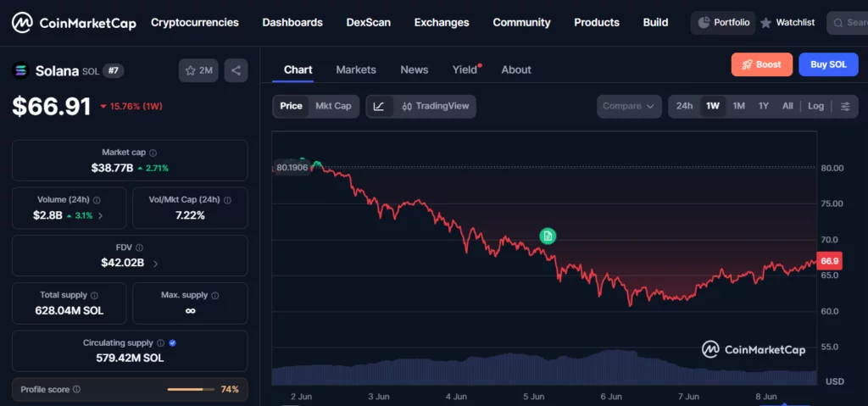The height and width of the screenshot is (406, 868).
Task: Click the orange Boost button
Action: click(762, 64)
